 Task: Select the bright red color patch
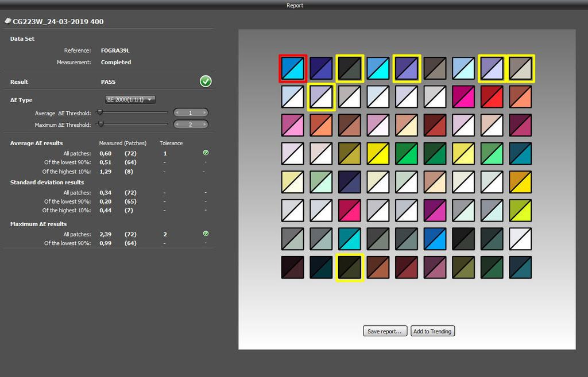492,96
